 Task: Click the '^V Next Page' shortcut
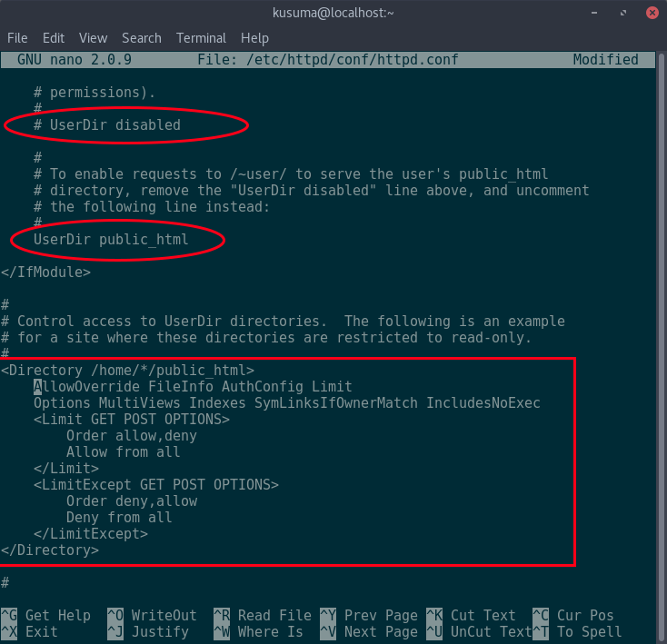coord(369,631)
